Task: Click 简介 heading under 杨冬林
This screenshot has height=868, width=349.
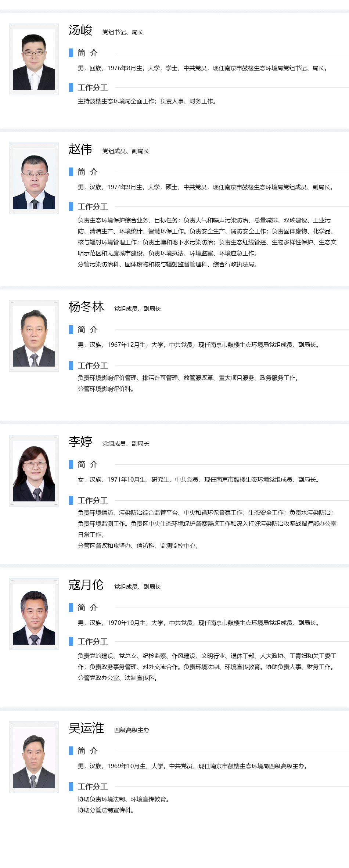Action: click(87, 329)
